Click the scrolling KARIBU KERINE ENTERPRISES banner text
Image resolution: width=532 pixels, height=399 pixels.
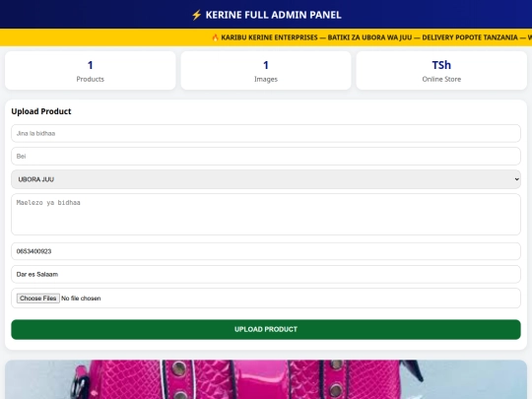[376, 37]
